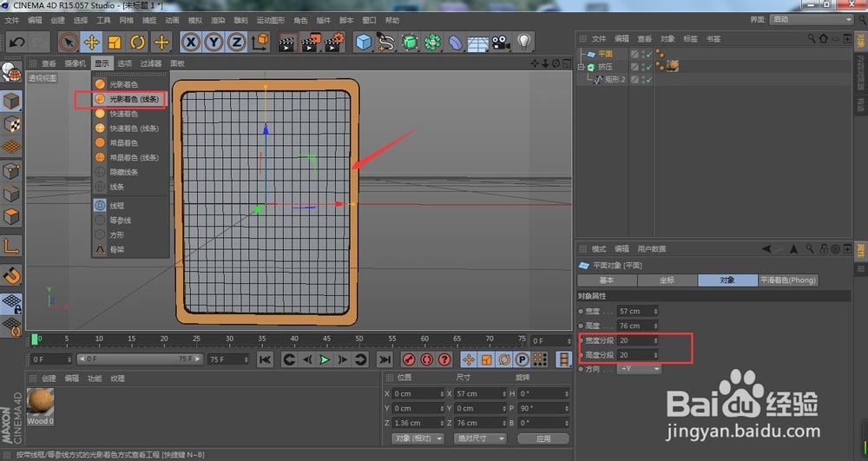Open the green NURBS generator icon

pyautogui.click(x=409, y=42)
